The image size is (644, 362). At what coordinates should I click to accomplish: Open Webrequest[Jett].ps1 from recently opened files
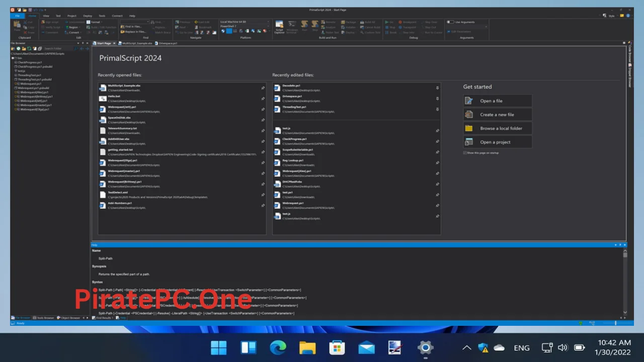point(182,109)
